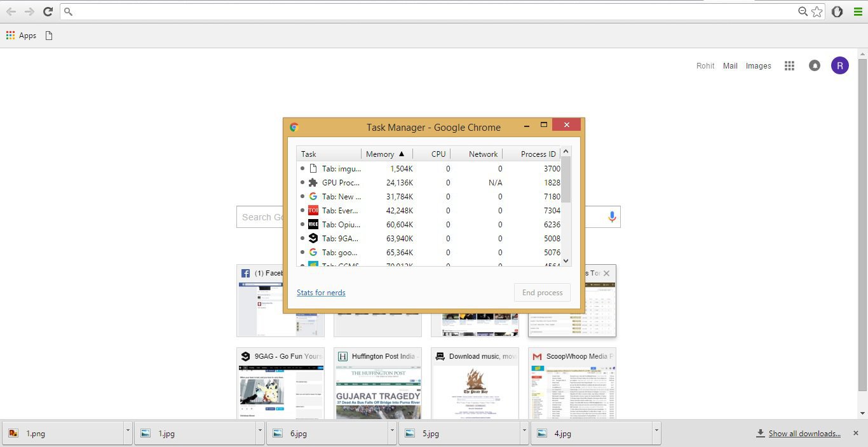Image resolution: width=868 pixels, height=447 pixels.
Task: Select the N/A network value
Action: click(x=495, y=182)
